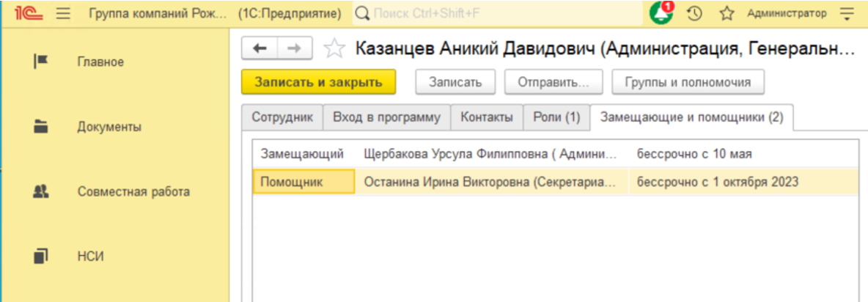
Task: Switch to the Роли (1) tab
Action: [556, 117]
